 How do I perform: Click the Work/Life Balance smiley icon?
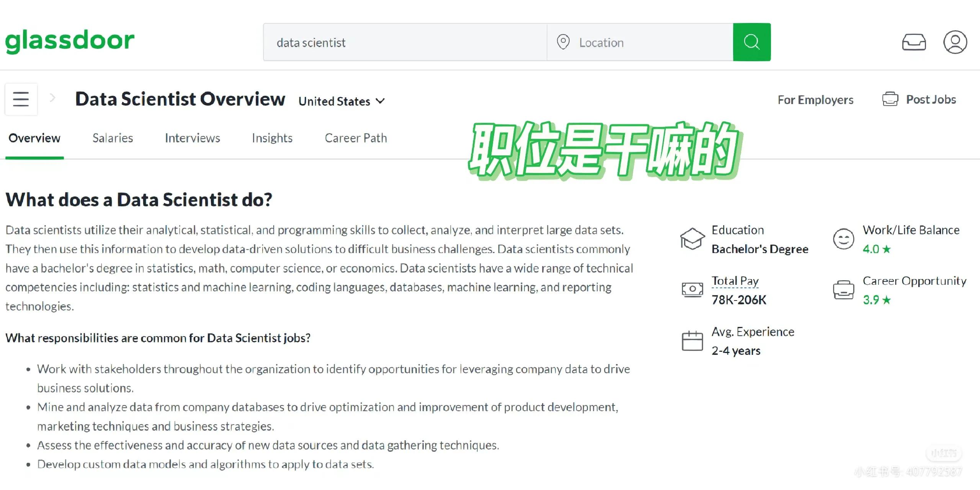coord(843,239)
